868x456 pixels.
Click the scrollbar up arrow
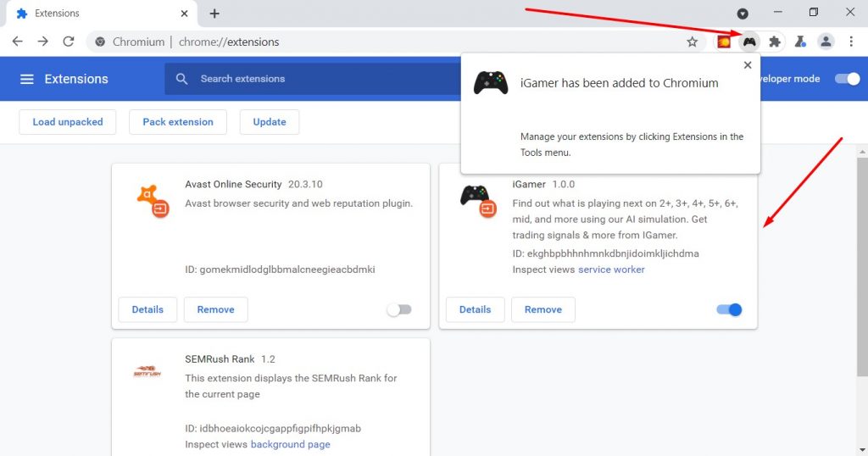(x=862, y=151)
